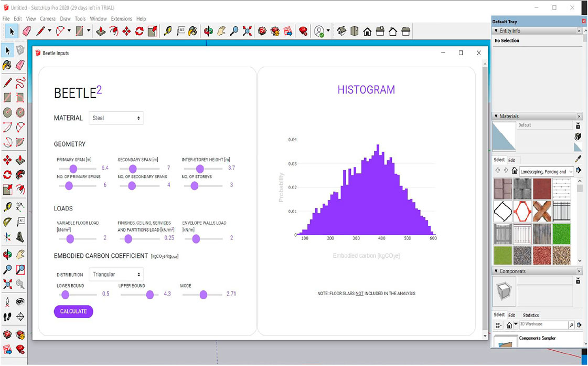Select the Rotate tool in top toolbar
This screenshot has height=366, width=588.
pos(139,31)
